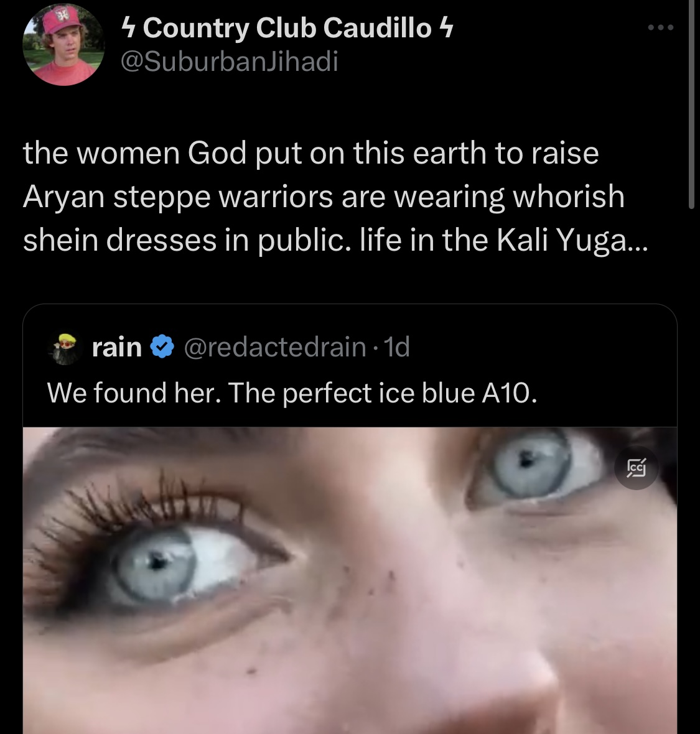This screenshot has height=734, width=700.
Task: Open Country Club Caudillo display name
Action: pyautogui.click(x=287, y=27)
